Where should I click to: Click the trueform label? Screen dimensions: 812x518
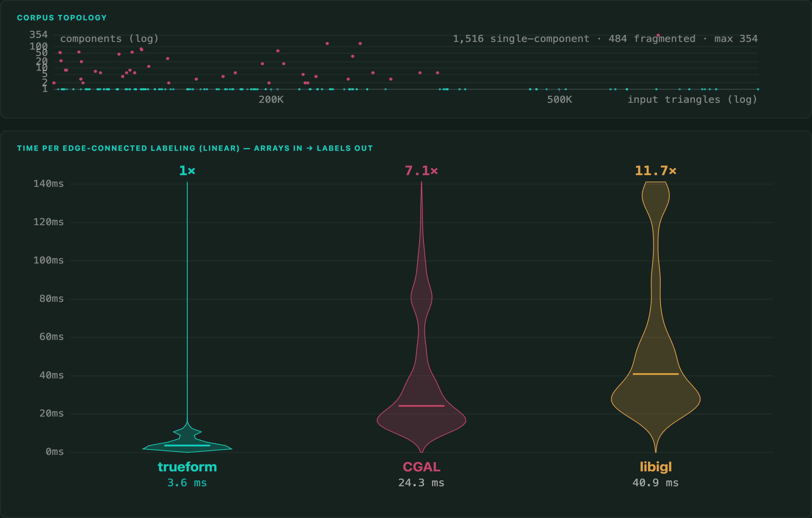187,467
